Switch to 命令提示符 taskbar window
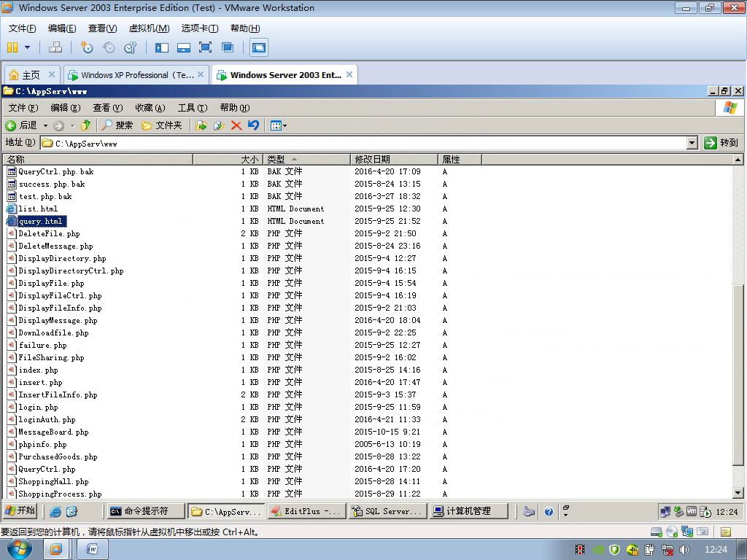This screenshot has width=747, height=560. pyautogui.click(x=146, y=511)
